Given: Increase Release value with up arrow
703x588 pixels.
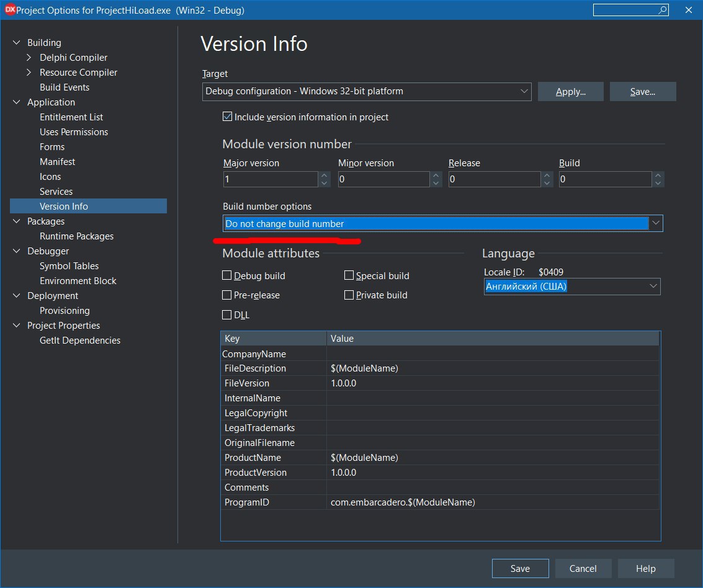Looking at the screenshot, I should (x=547, y=176).
